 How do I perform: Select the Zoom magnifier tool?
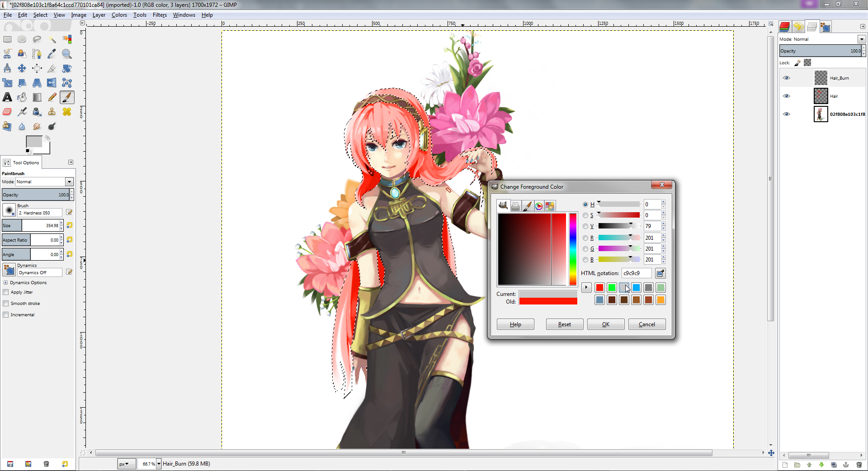click(x=67, y=54)
